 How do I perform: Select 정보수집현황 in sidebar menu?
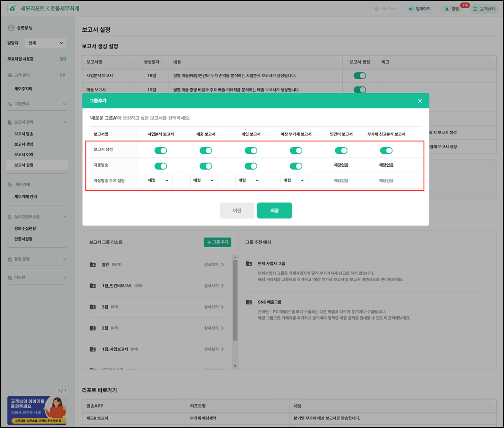(25, 229)
